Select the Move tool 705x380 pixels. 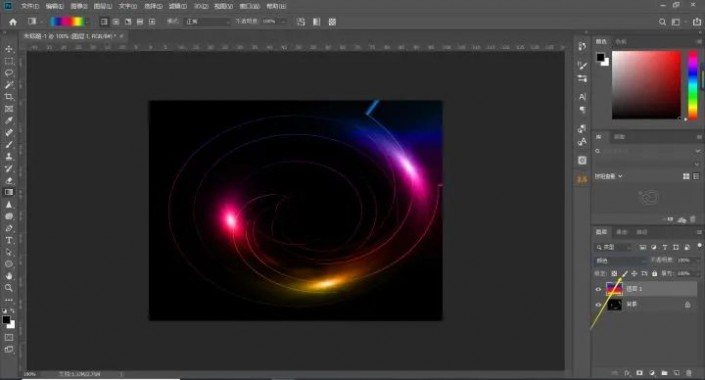click(x=9, y=49)
